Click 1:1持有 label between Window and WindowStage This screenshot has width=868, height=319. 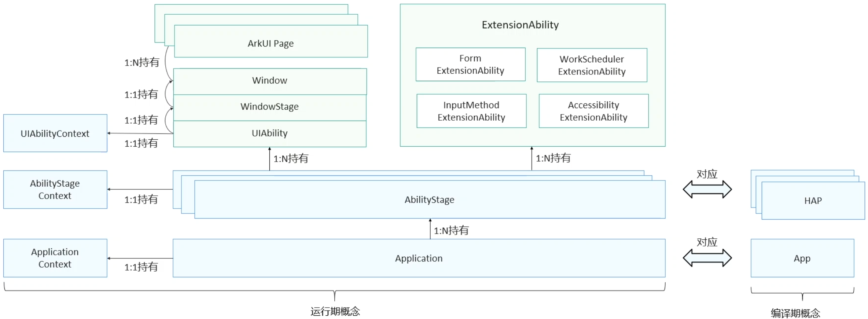point(141,94)
